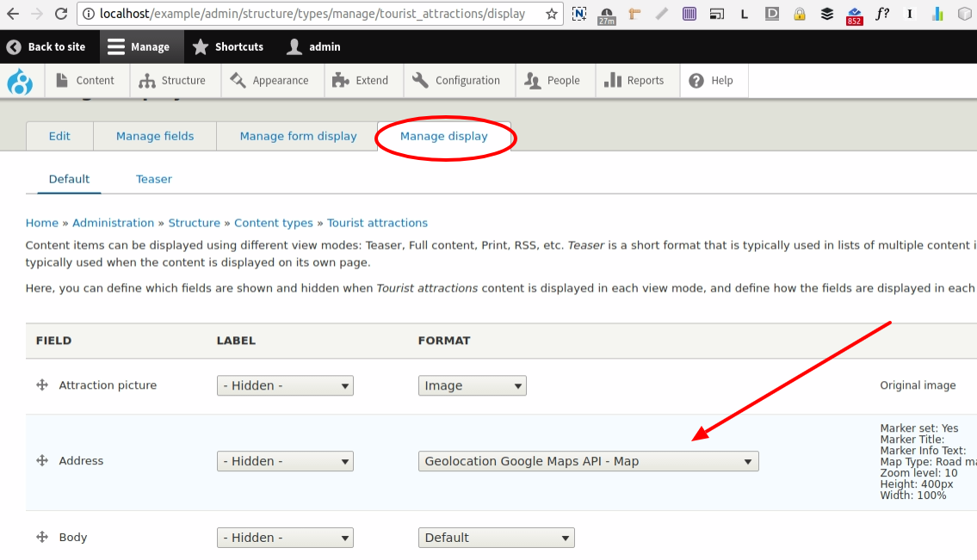Select the Teaser view mode tab

[154, 179]
